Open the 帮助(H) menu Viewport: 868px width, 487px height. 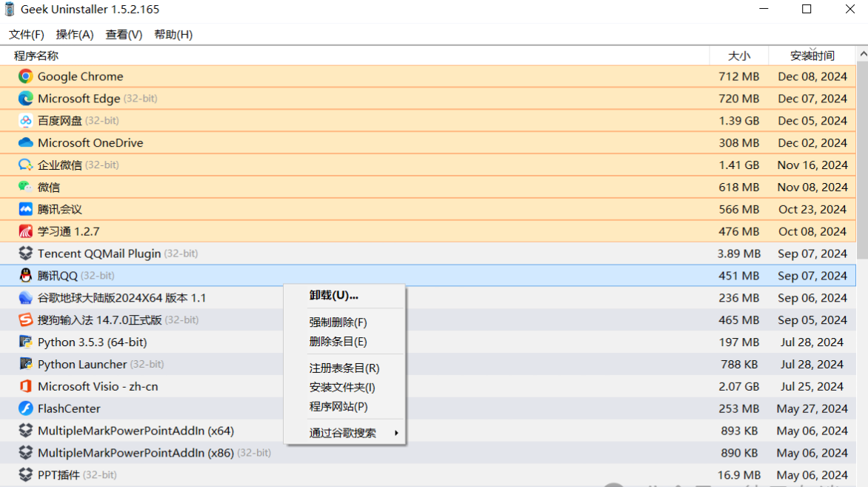pos(173,34)
